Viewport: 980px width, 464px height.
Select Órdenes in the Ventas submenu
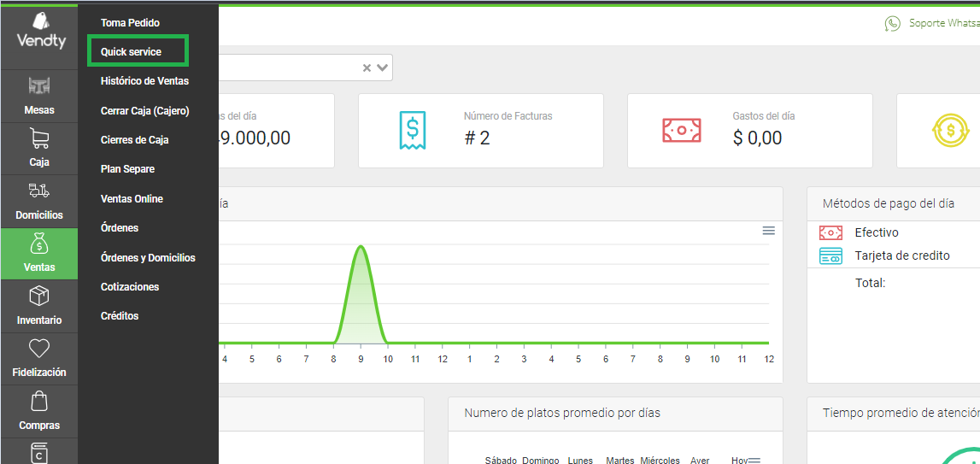[120, 227]
